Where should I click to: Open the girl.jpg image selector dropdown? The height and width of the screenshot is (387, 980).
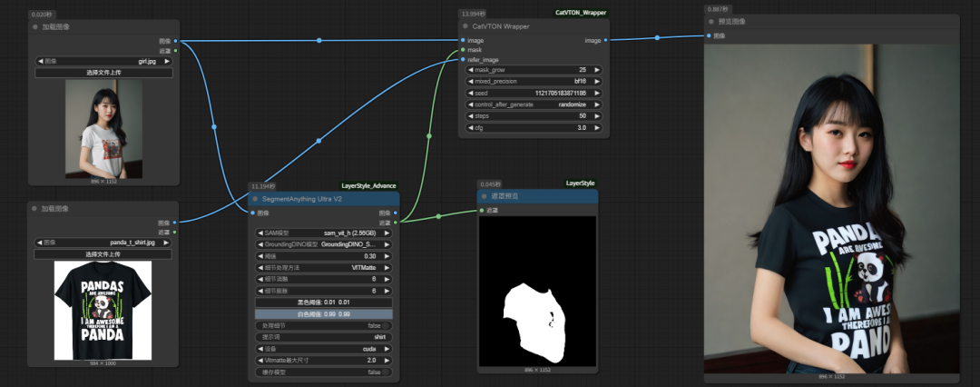103,62
